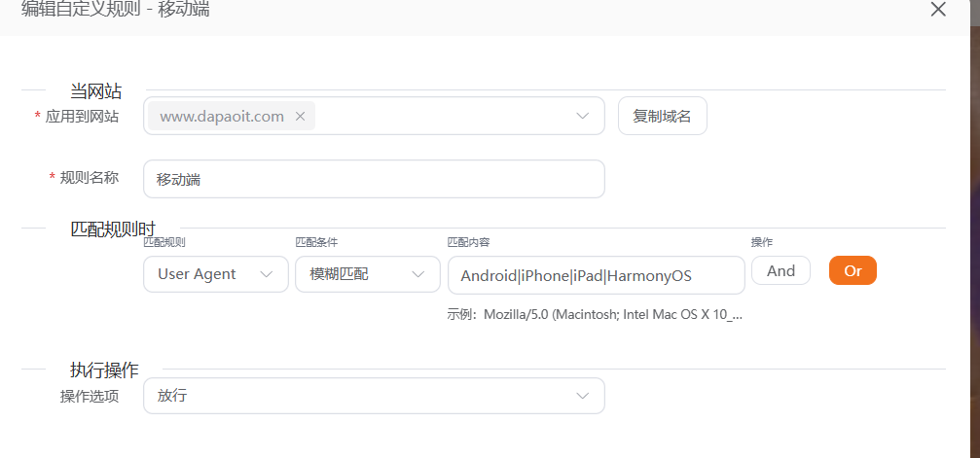Close the edit custom rule dialog
This screenshot has width=980, height=458.
[938, 10]
